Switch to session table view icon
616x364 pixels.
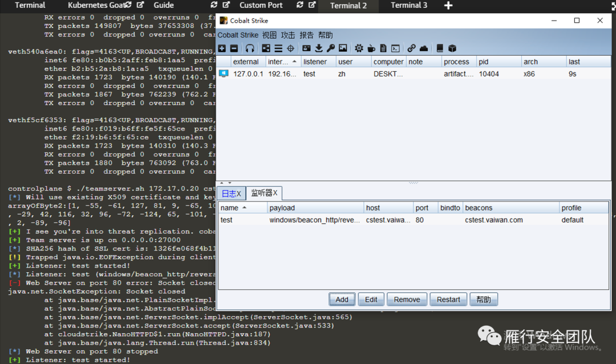[278, 48]
